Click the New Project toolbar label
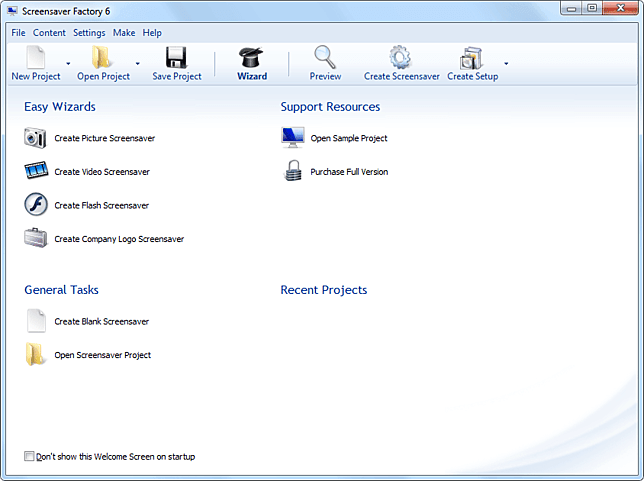The width and height of the screenshot is (644, 481). pyautogui.click(x=36, y=76)
